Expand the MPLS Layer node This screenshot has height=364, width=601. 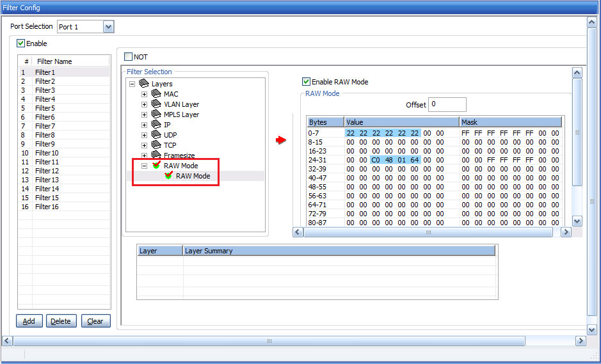click(x=144, y=115)
